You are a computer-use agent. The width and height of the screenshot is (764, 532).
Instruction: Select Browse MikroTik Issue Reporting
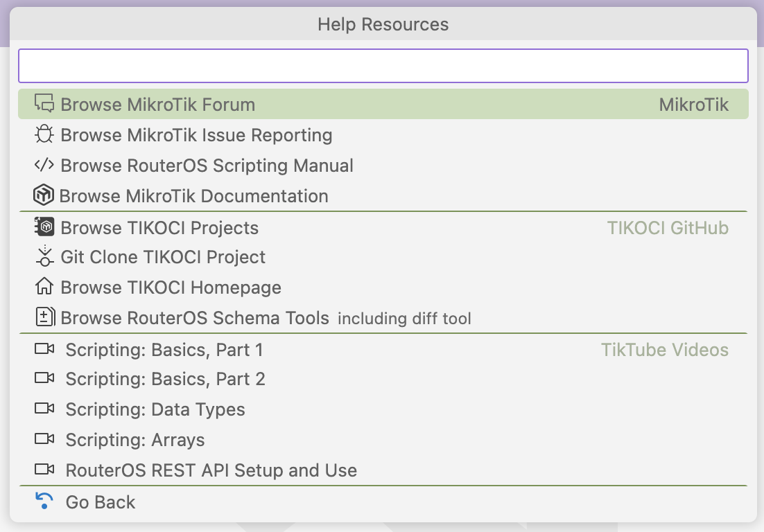tap(383, 135)
